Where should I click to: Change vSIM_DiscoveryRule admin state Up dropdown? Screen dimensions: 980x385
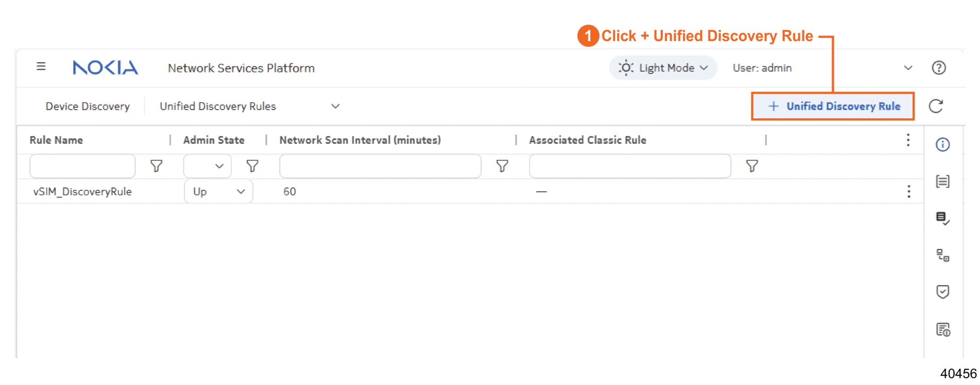pos(218,191)
